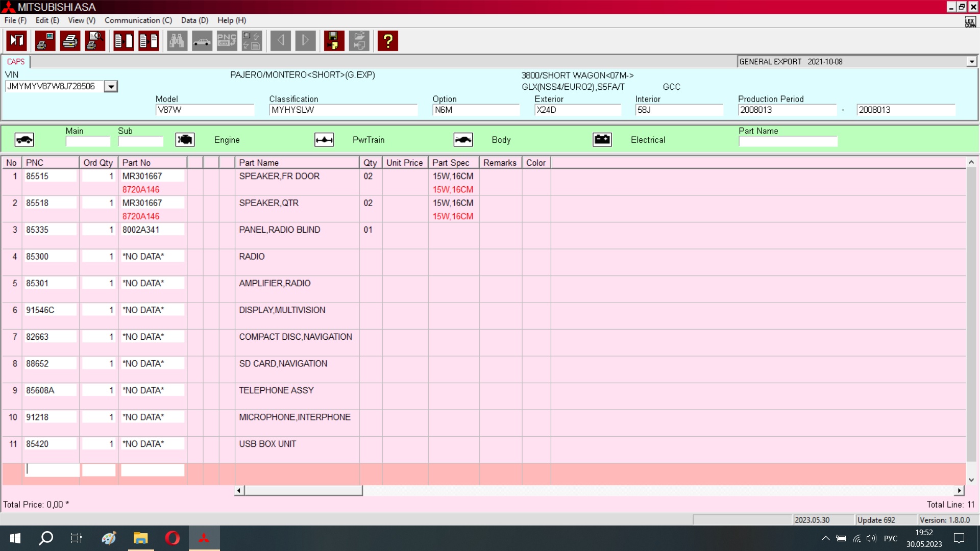
Task: Click the printer toolbar icon
Action: coord(70,41)
